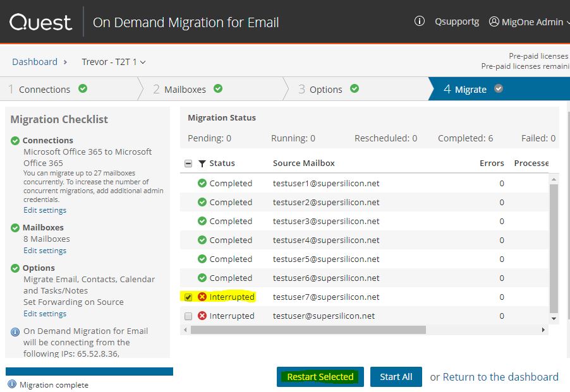Click the Pending: 0 status counter
Image resolution: width=570 pixels, height=392 pixels.
[209, 138]
